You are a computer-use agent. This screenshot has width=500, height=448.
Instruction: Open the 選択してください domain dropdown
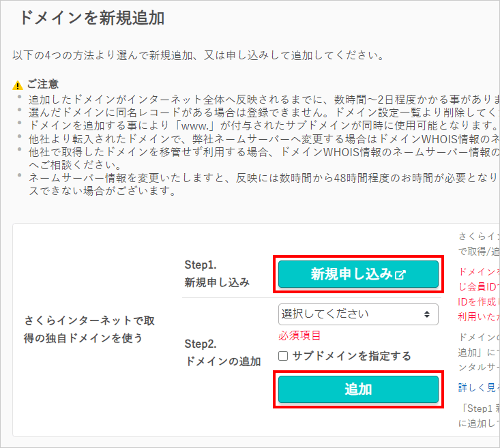(358, 314)
